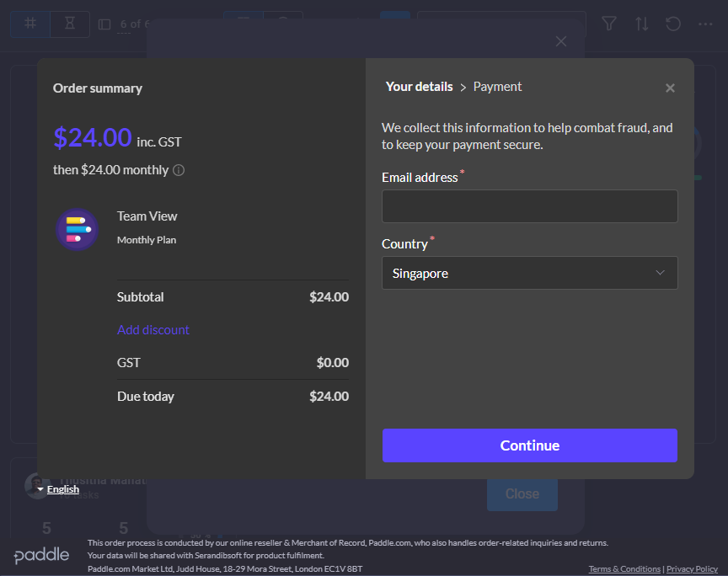Click the sort arrows icon in background toolbar
Image resolution: width=728 pixels, height=576 pixels.
point(642,24)
